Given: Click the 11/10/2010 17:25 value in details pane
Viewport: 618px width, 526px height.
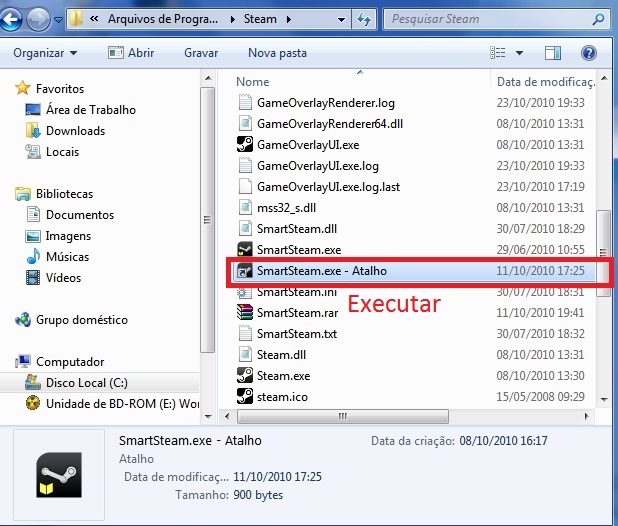Looking at the screenshot, I should [277, 477].
